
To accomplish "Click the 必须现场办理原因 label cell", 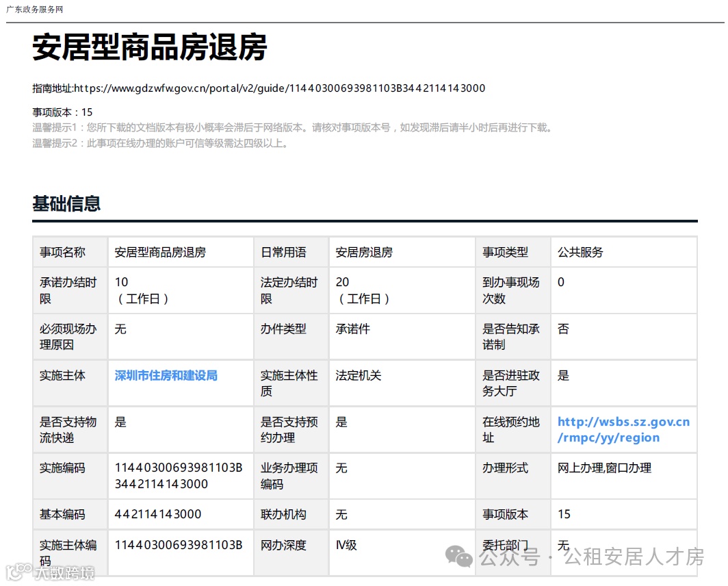I will (x=68, y=337).
